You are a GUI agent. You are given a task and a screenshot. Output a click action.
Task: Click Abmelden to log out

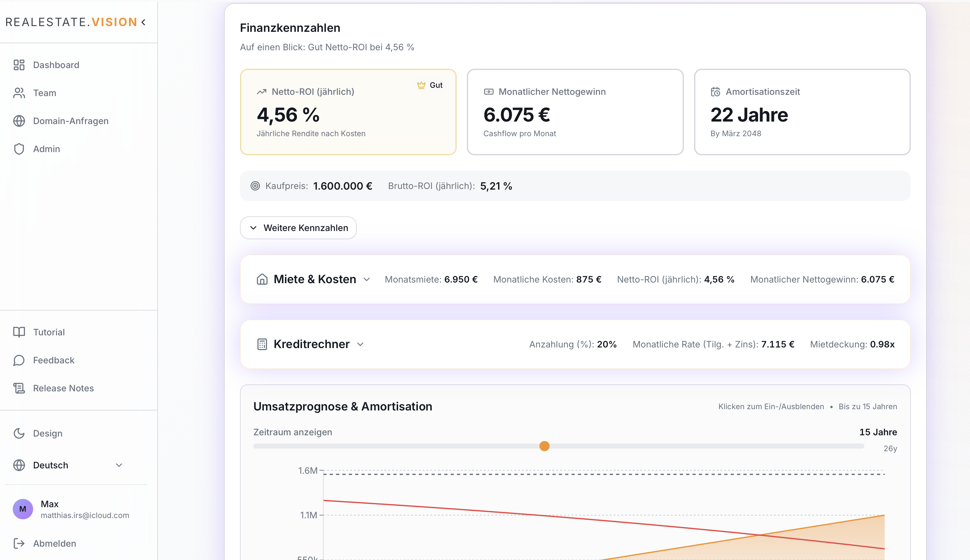[x=54, y=543]
